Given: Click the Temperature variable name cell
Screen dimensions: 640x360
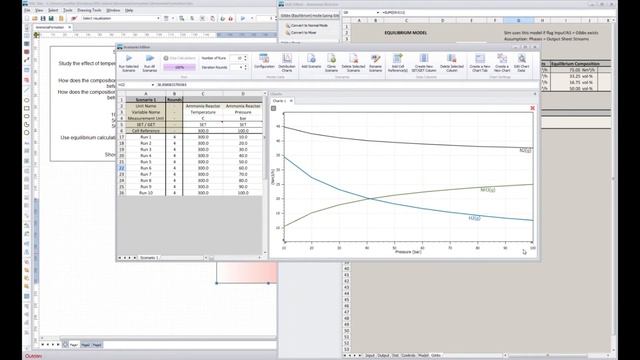Looking at the screenshot, I should click(x=203, y=112).
